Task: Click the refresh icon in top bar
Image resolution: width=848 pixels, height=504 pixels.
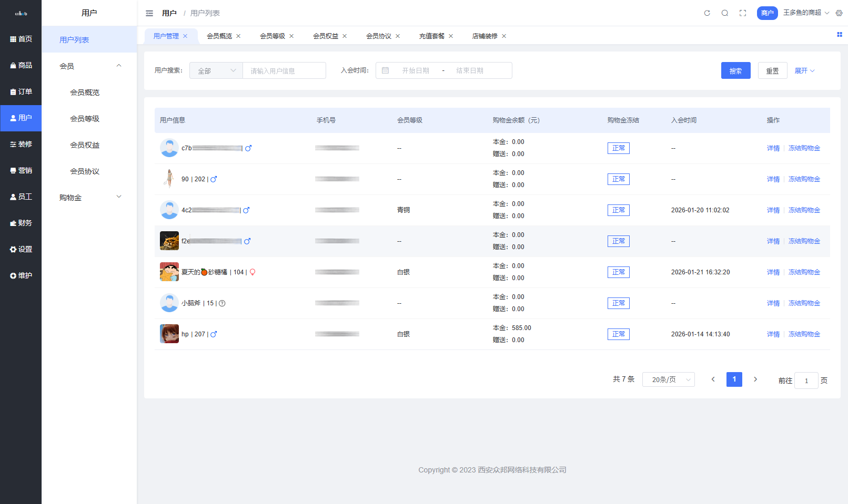Action: (x=707, y=13)
